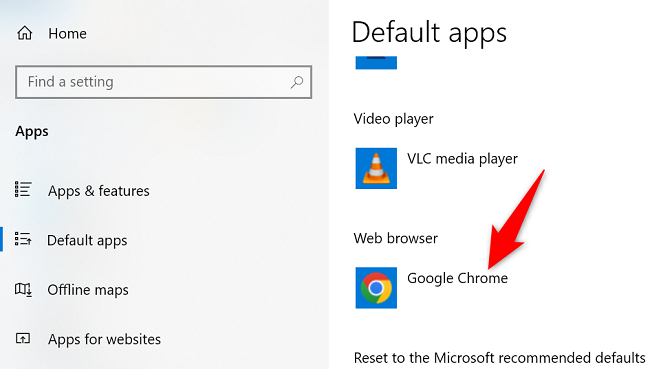Viewport: 650px width, 369px height.
Task: Click the Apps & features list icon
Action: pos(23,189)
